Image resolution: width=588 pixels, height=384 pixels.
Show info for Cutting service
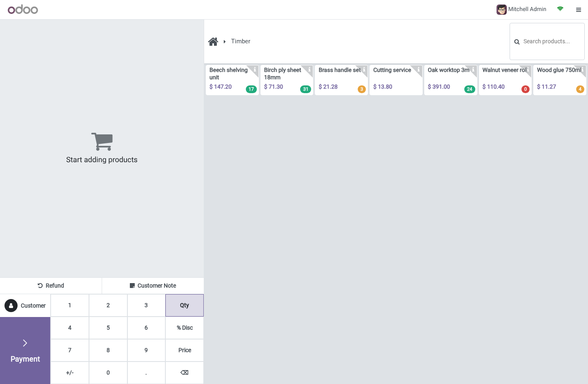point(419,69)
